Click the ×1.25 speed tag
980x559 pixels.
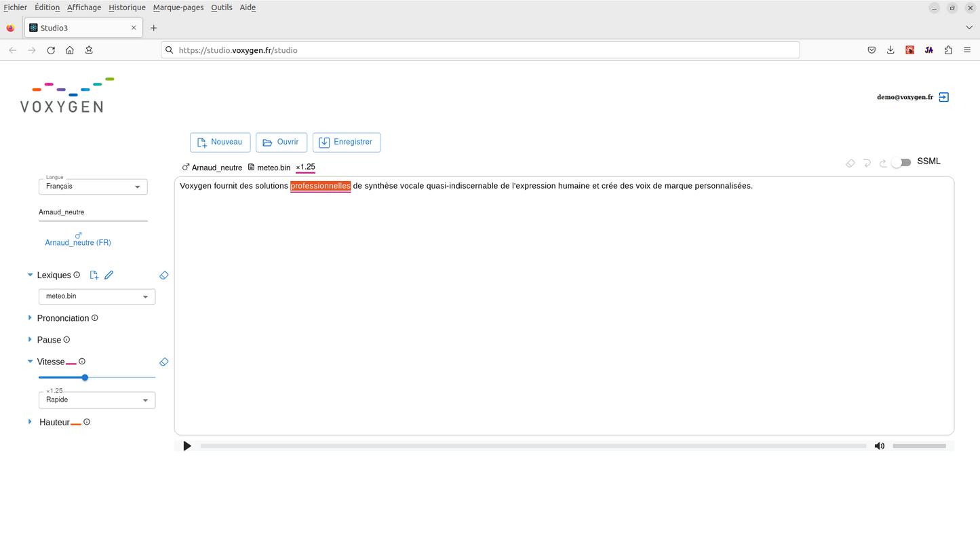click(306, 167)
